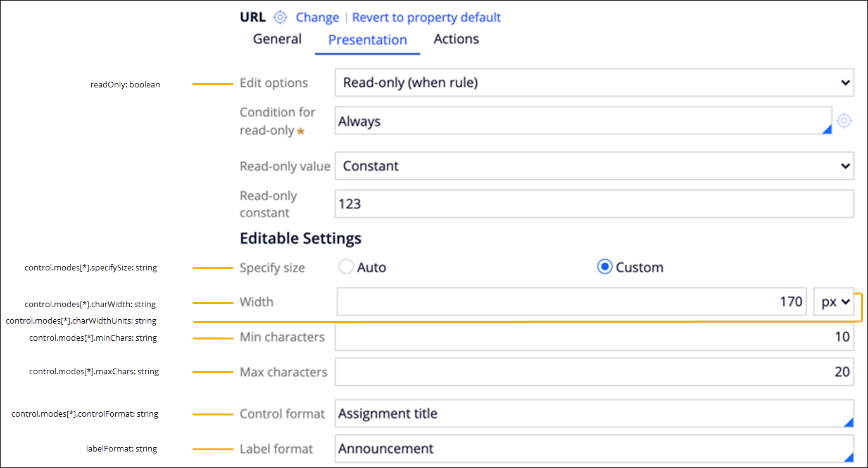Click the target icon beside the Condition field

(x=844, y=120)
